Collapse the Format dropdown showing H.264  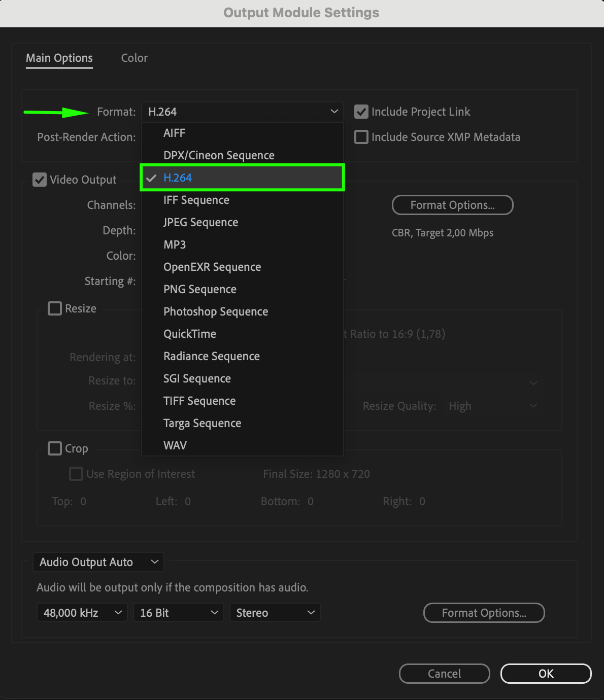242,112
